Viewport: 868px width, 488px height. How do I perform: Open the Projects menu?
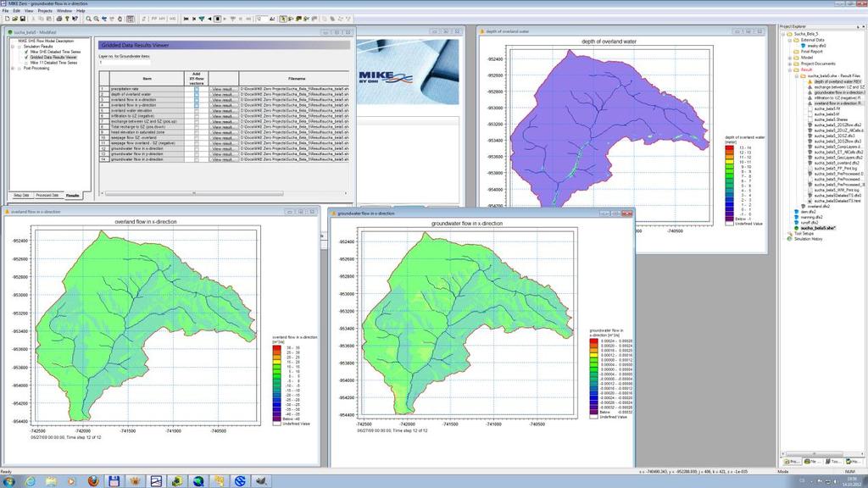coord(45,11)
